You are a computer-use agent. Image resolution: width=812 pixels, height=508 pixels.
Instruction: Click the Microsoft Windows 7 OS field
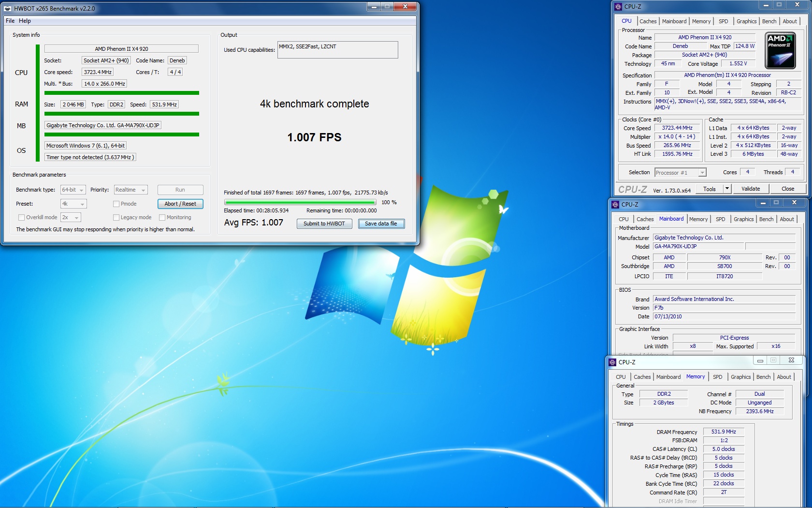coord(86,146)
